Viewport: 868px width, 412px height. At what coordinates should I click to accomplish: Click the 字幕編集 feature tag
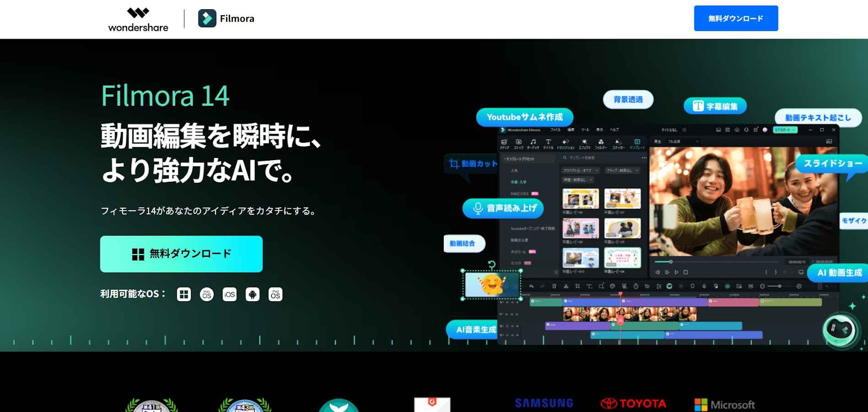point(715,106)
